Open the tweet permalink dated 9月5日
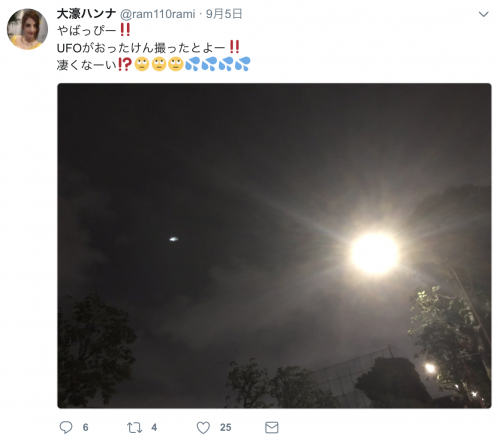Screen dimensions: 500x442 (x=224, y=14)
